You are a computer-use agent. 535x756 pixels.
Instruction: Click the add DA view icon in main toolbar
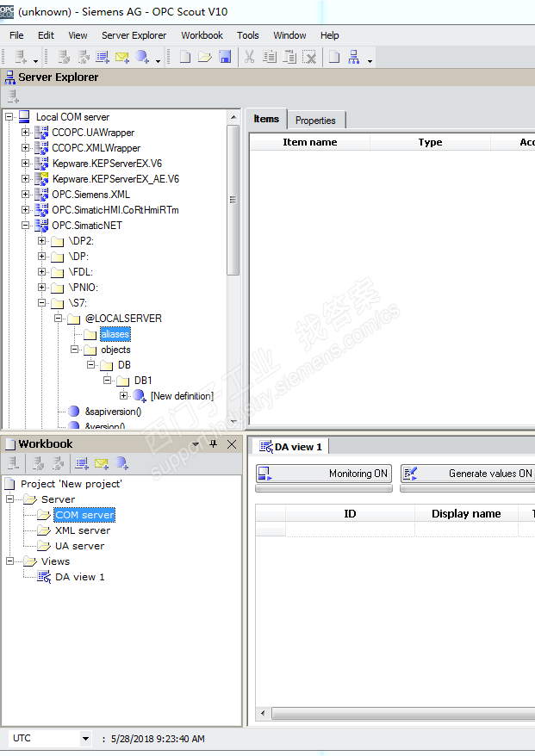click(x=103, y=57)
